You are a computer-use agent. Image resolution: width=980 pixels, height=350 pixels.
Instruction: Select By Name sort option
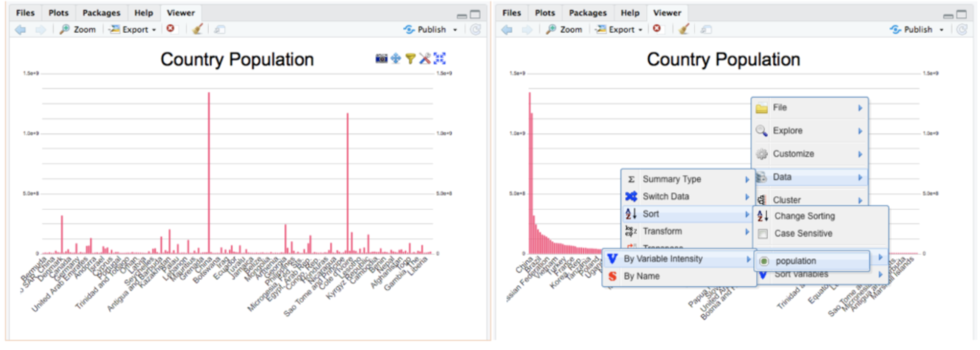click(x=679, y=276)
